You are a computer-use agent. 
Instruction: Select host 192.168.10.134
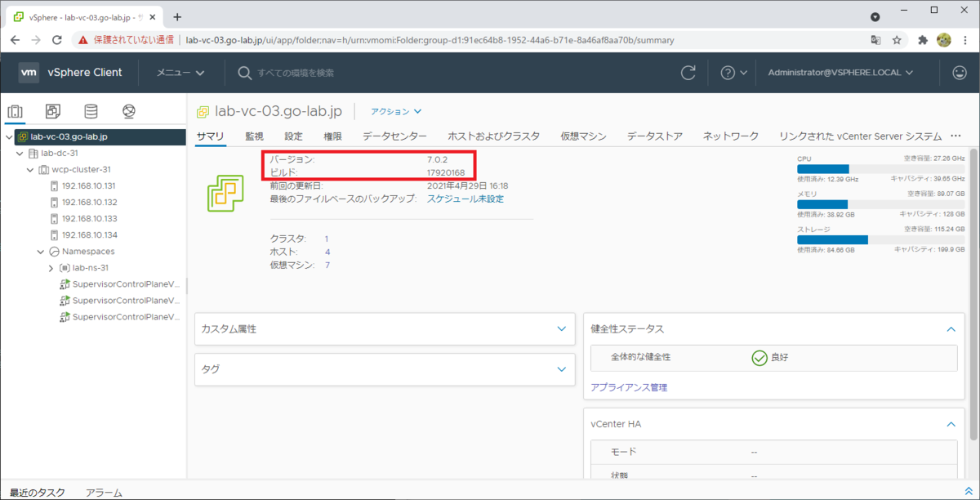(89, 234)
